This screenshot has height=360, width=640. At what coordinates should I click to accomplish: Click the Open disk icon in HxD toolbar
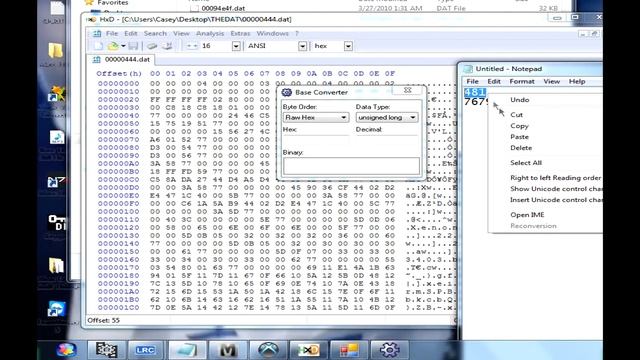(167, 46)
